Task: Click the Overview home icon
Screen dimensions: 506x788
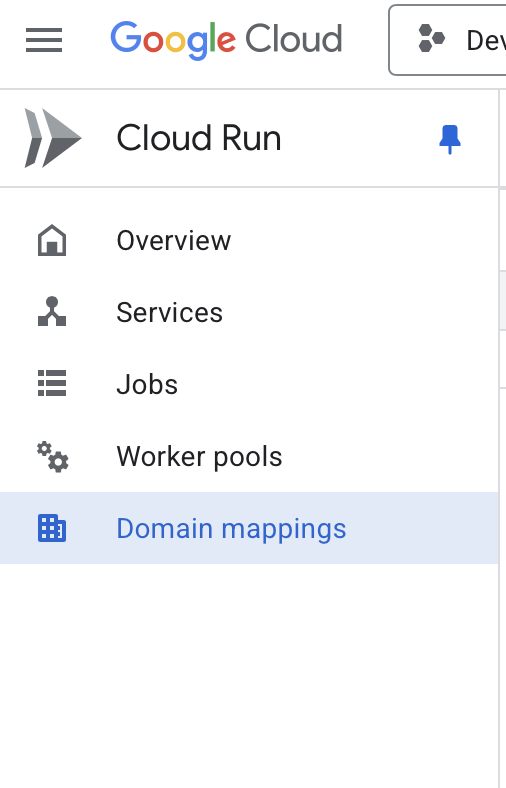Action: (x=52, y=241)
